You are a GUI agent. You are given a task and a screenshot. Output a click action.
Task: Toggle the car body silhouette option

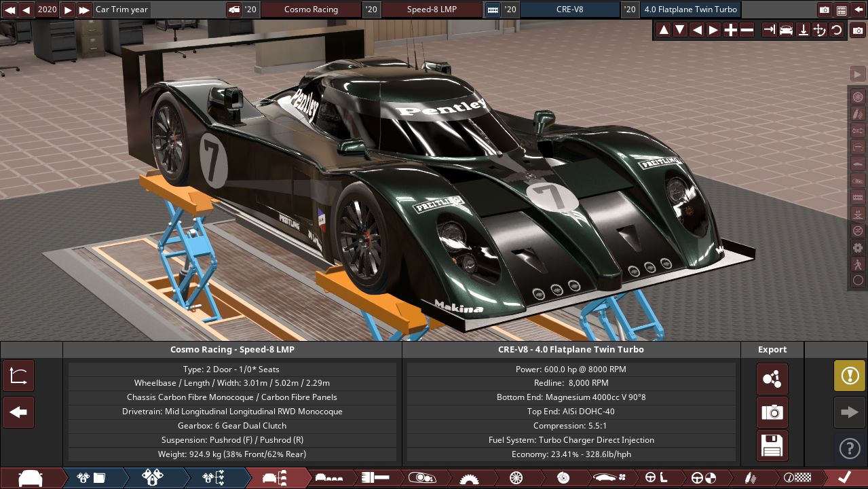(858, 164)
